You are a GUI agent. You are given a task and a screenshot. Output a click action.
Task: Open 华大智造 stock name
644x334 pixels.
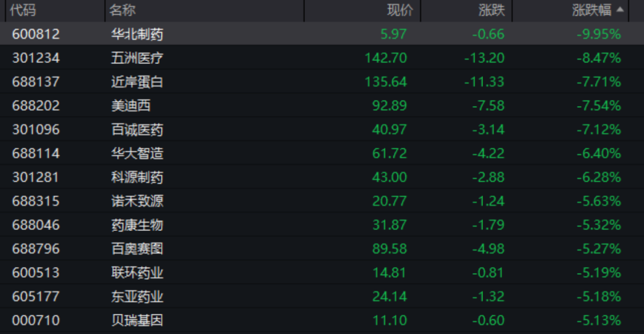137,153
